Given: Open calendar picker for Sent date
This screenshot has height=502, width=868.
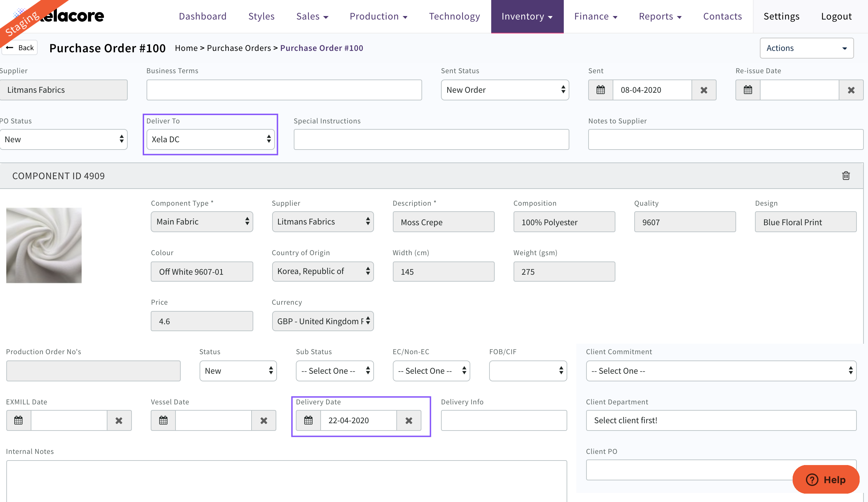Looking at the screenshot, I should click(600, 90).
